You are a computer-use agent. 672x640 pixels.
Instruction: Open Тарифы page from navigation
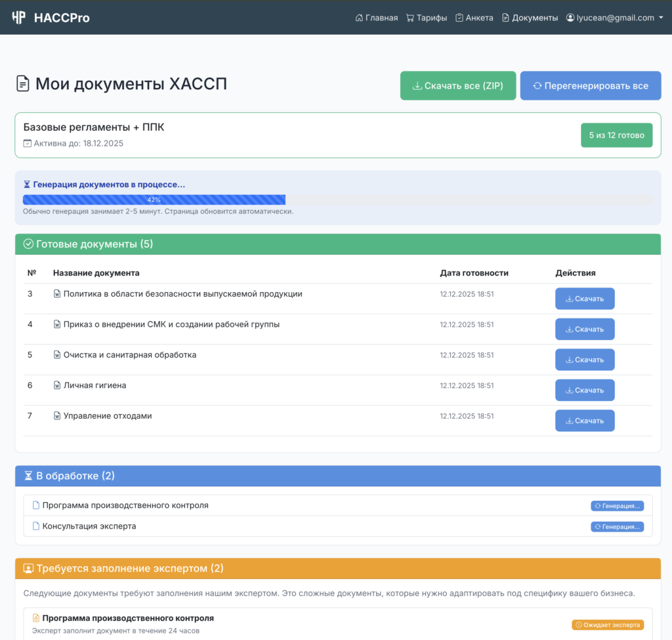[426, 18]
